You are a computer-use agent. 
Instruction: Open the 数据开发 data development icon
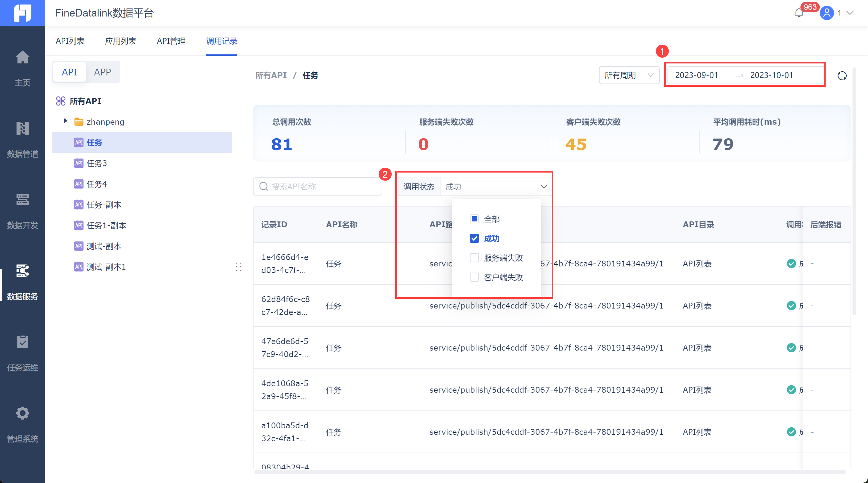(x=22, y=200)
